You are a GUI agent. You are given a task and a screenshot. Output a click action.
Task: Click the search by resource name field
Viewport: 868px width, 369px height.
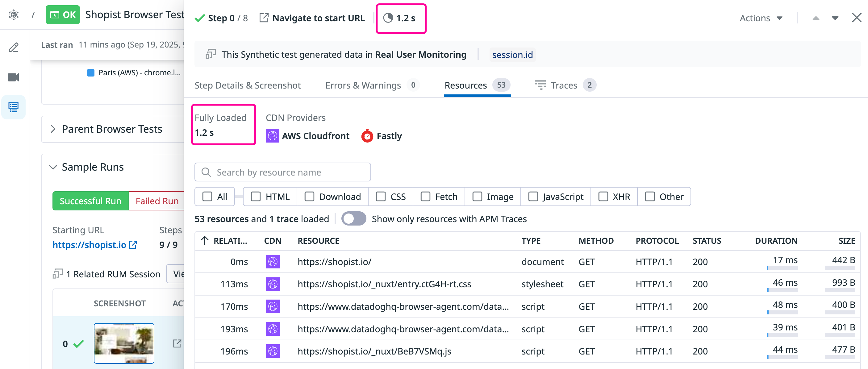pos(282,172)
